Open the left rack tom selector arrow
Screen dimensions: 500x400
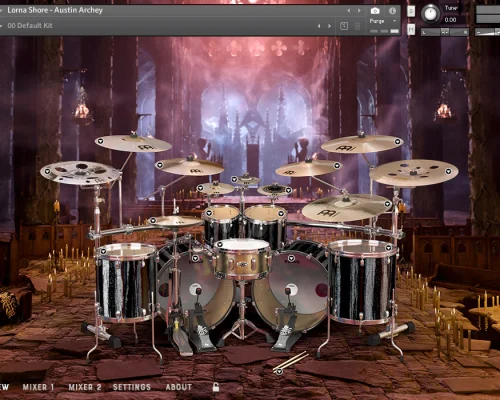[x=209, y=213]
